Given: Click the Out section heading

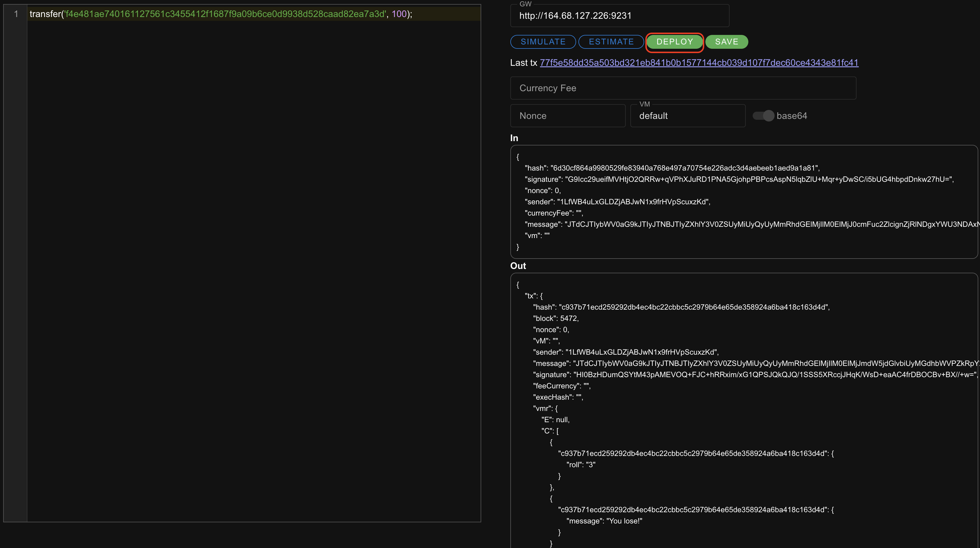Looking at the screenshot, I should [518, 265].
